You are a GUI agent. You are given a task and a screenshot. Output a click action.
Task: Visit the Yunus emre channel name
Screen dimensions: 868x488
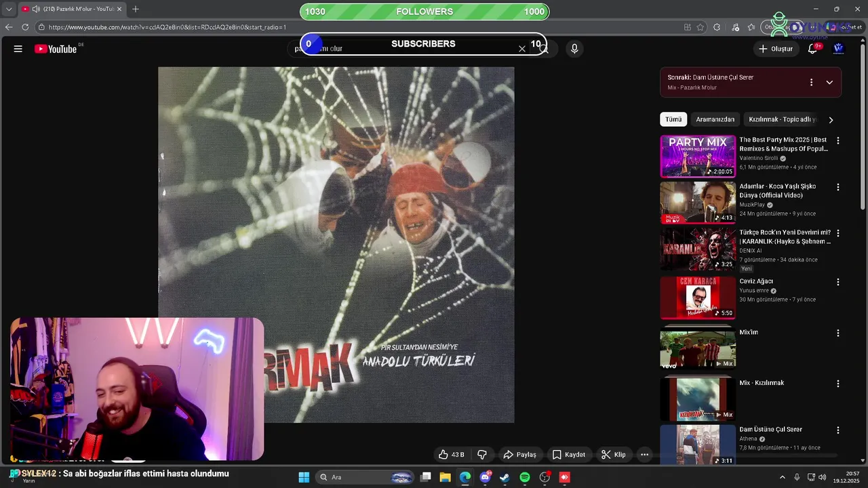[753, 291]
